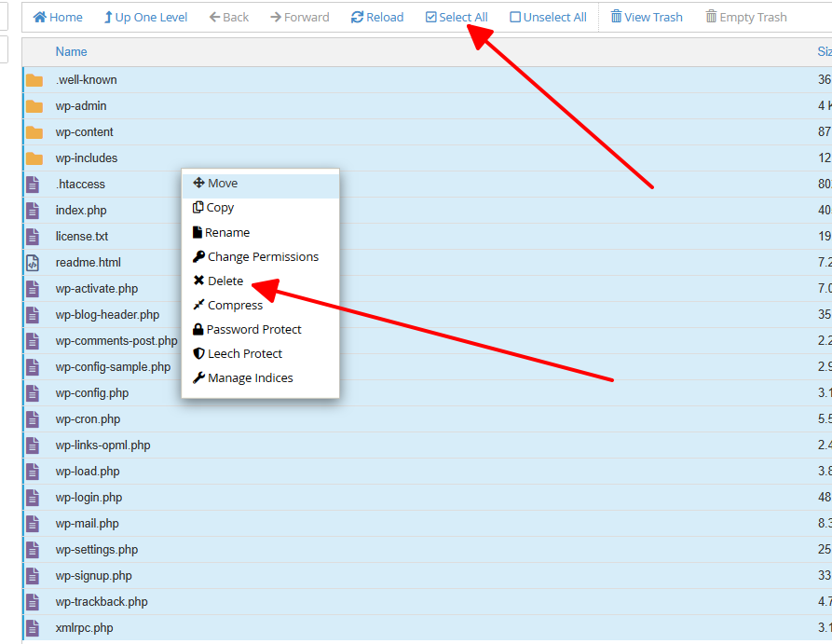Go Up One Level in directory

pyautogui.click(x=146, y=17)
